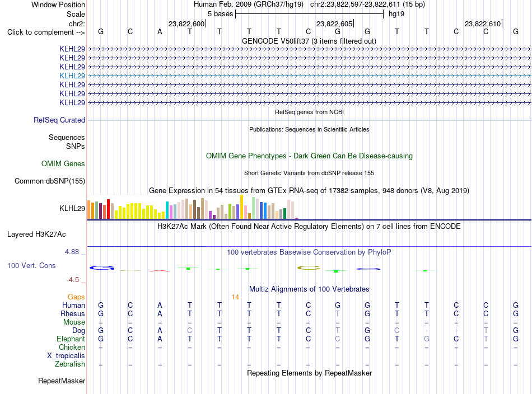
Task: Click the GENCODE V50lift37 track title
Action: [309, 41]
